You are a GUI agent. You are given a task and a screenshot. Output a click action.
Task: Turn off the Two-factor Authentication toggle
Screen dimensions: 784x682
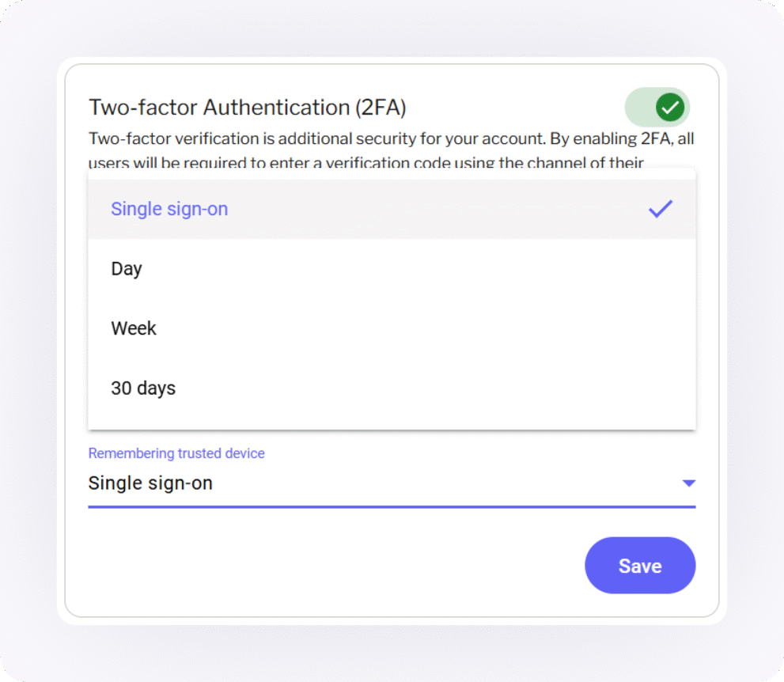[657, 107]
